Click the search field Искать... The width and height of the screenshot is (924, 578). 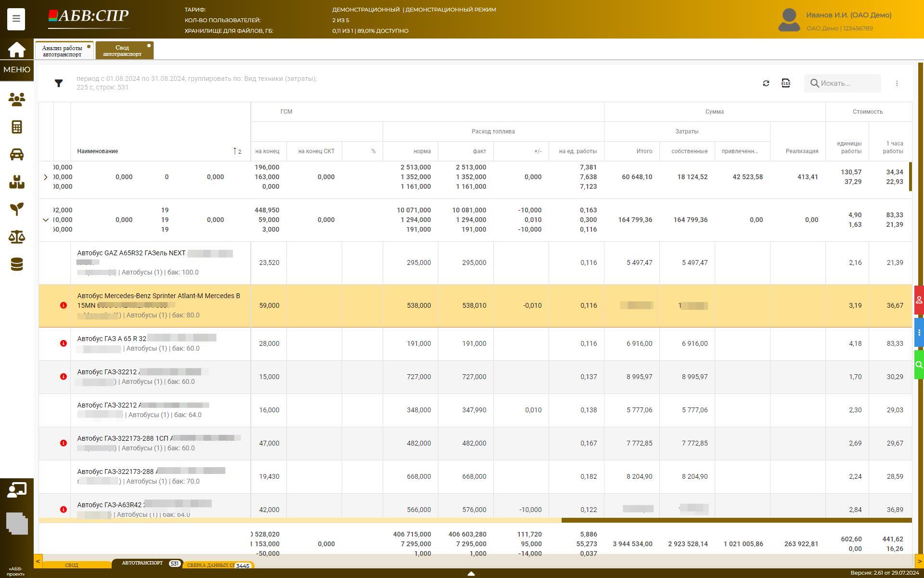(x=842, y=83)
